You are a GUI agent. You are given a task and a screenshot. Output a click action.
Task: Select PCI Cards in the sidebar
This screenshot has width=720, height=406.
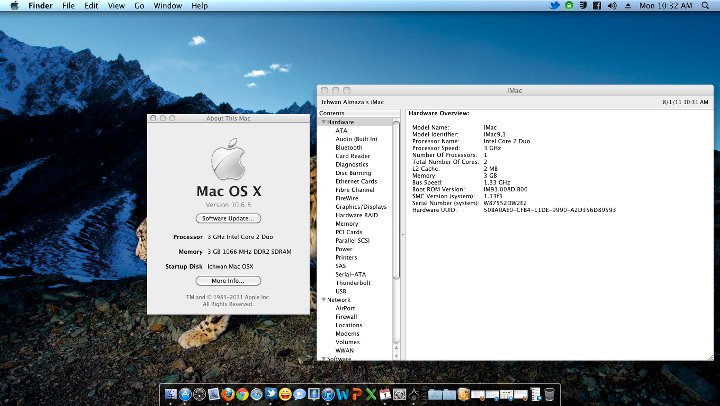click(349, 232)
